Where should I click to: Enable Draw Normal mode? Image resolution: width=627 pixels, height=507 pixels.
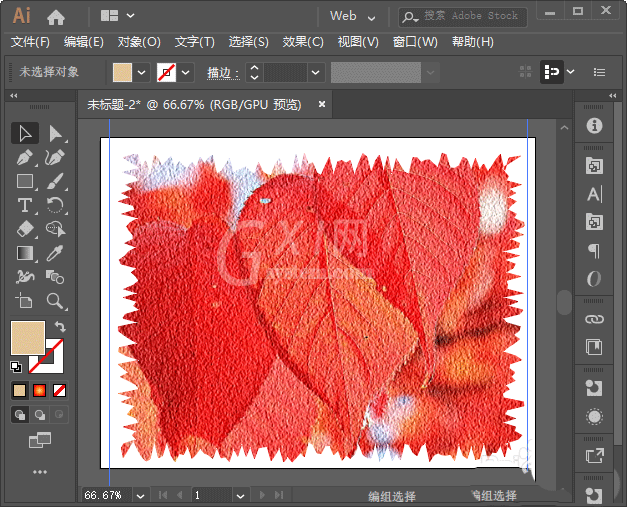click(x=20, y=415)
